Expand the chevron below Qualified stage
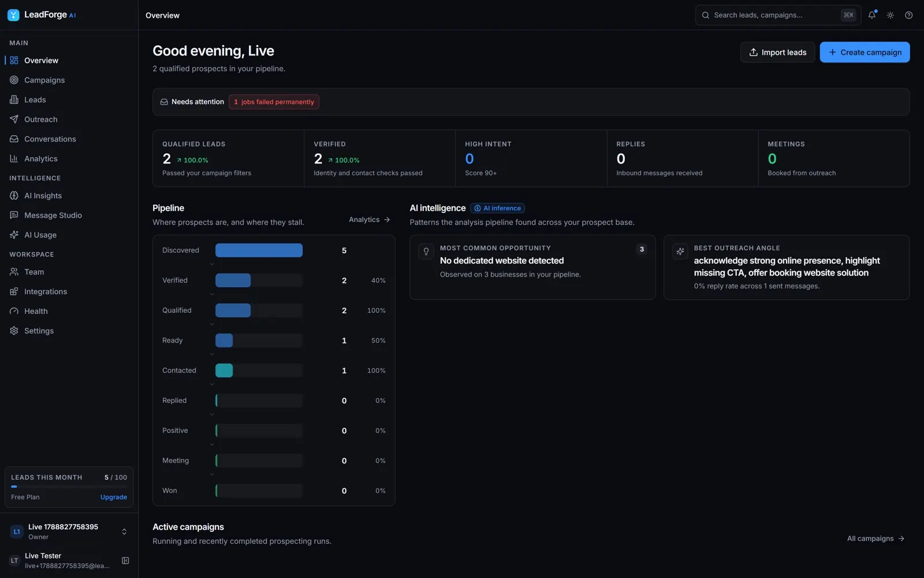Image resolution: width=924 pixels, height=578 pixels. 212,324
